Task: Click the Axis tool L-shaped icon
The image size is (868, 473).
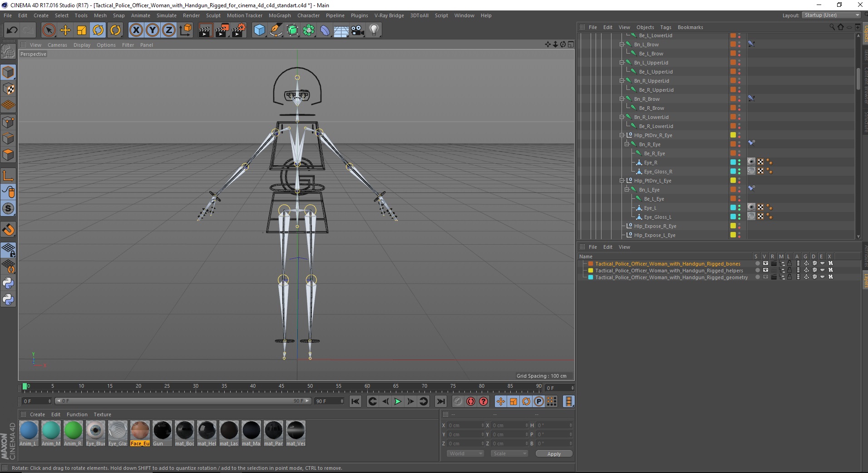Action: [8, 175]
